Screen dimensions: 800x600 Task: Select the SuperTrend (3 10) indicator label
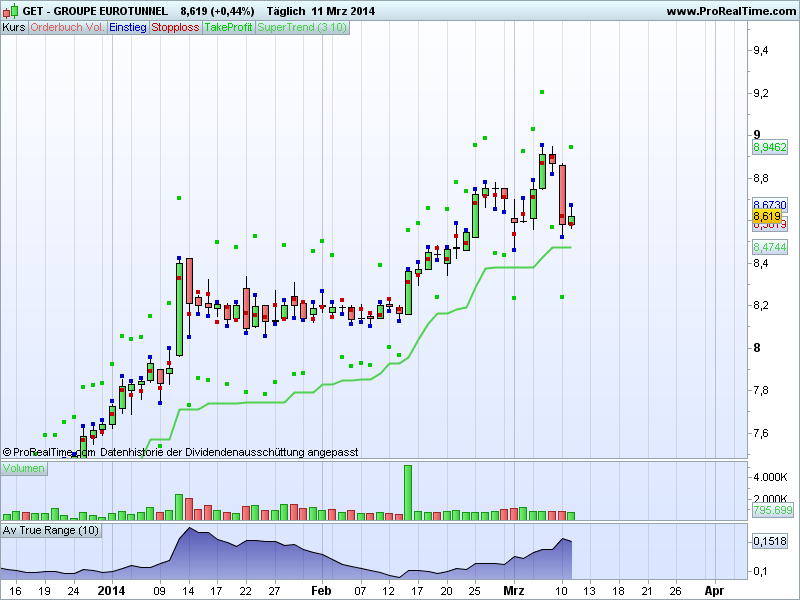302,28
